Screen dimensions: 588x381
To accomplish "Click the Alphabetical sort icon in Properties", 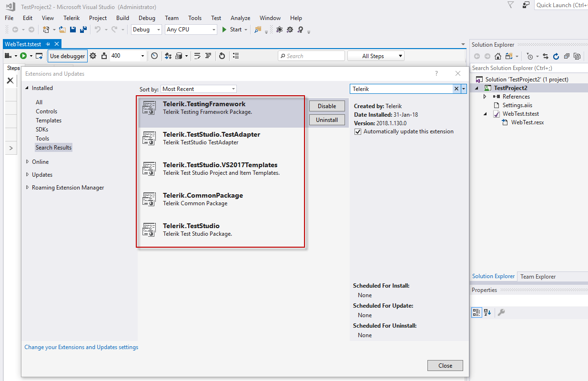I will tap(487, 312).
